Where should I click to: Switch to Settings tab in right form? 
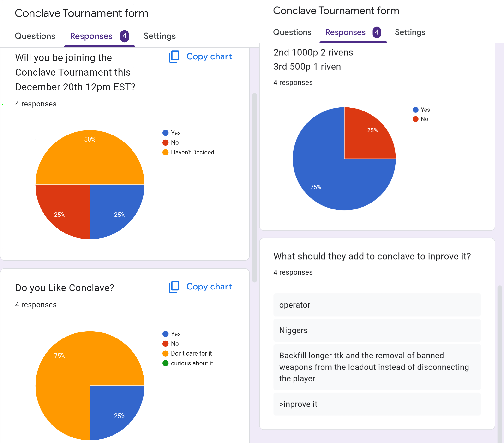point(410,32)
